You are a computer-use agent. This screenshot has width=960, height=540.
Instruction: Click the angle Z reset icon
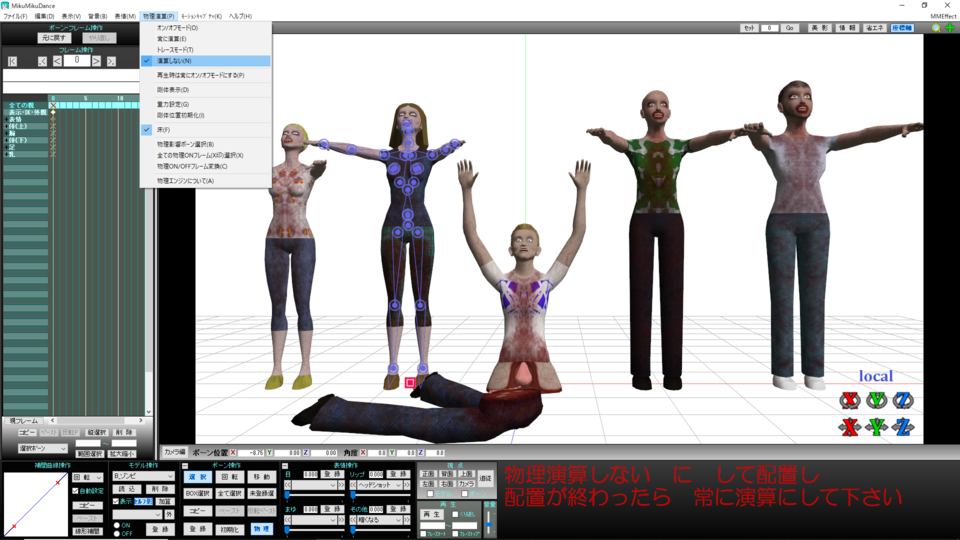tap(421, 453)
